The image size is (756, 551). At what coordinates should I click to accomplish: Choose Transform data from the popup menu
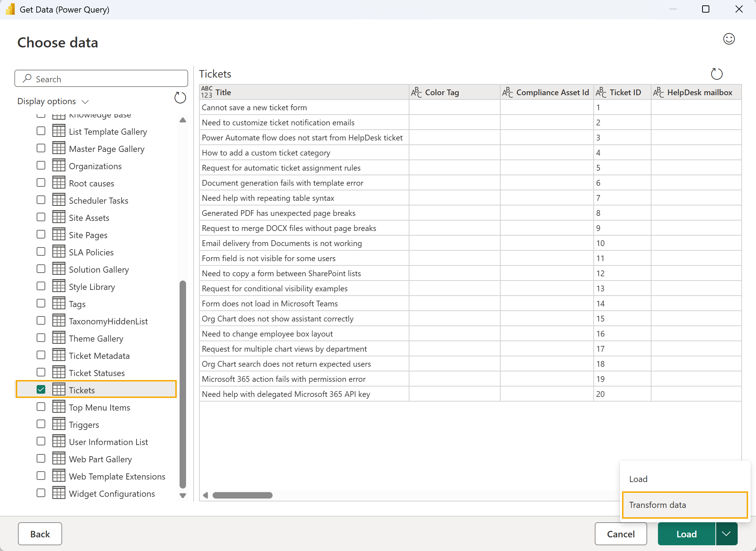click(685, 505)
